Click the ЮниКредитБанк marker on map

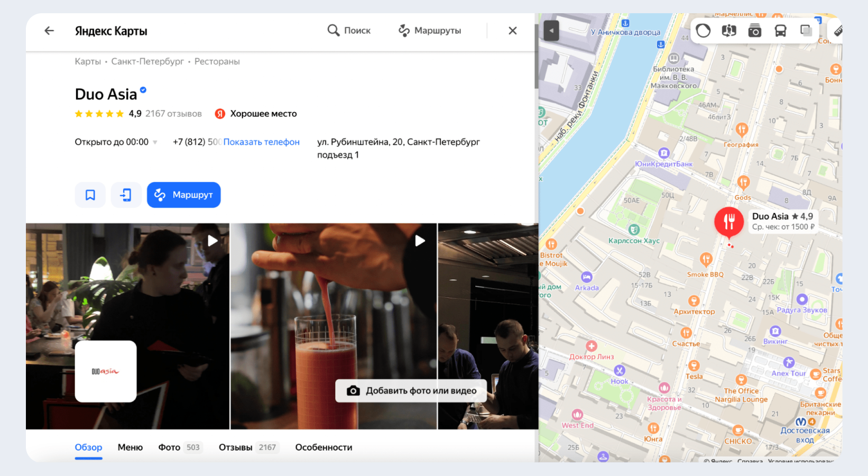coord(664,153)
